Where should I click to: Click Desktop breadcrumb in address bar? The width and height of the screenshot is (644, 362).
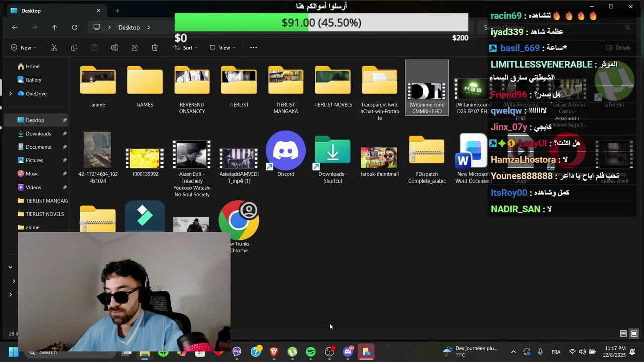click(129, 27)
